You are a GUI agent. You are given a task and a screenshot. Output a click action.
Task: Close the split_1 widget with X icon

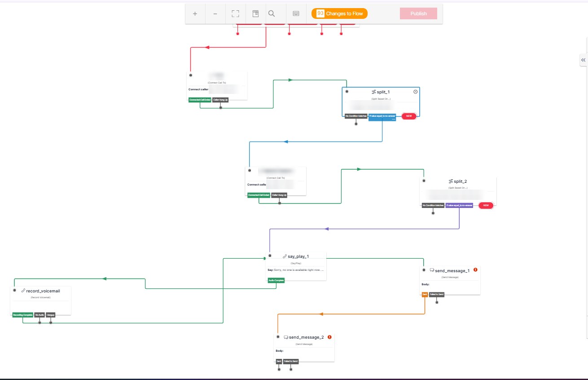(x=415, y=92)
